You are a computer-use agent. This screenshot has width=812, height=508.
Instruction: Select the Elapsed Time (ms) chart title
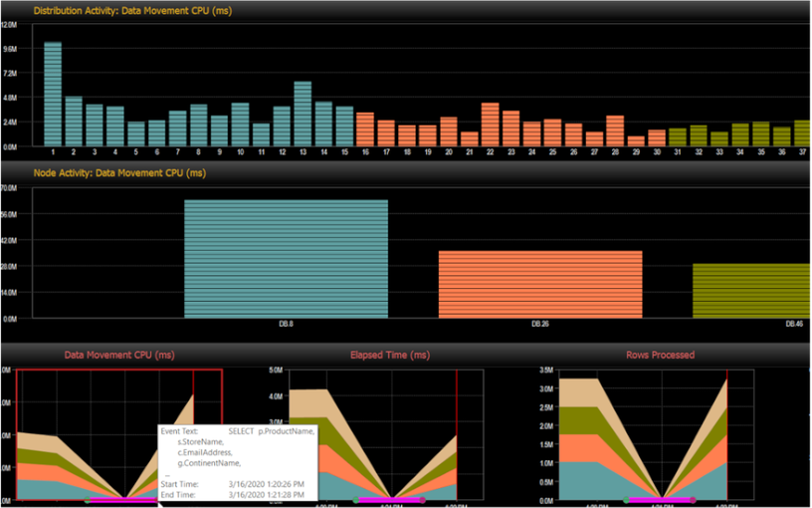pyautogui.click(x=390, y=355)
